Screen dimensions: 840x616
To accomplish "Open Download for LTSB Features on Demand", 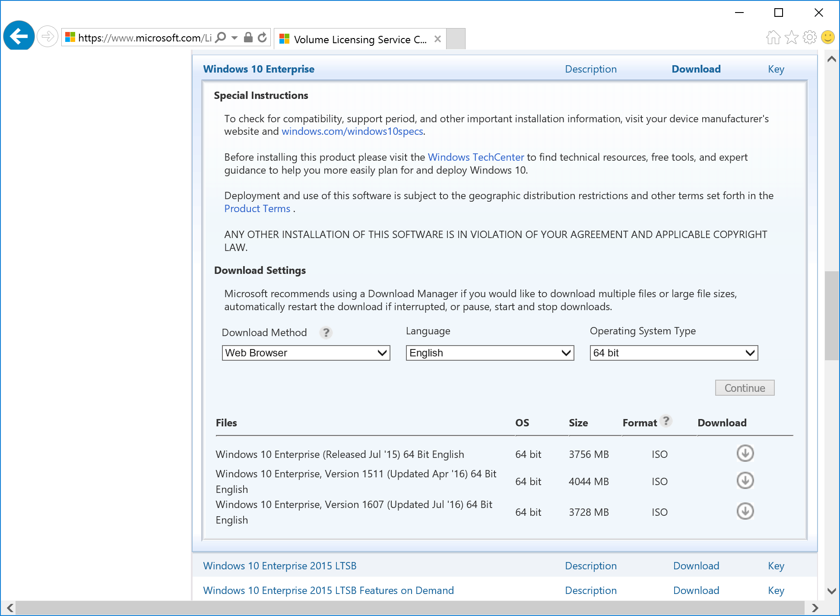I will click(696, 591).
